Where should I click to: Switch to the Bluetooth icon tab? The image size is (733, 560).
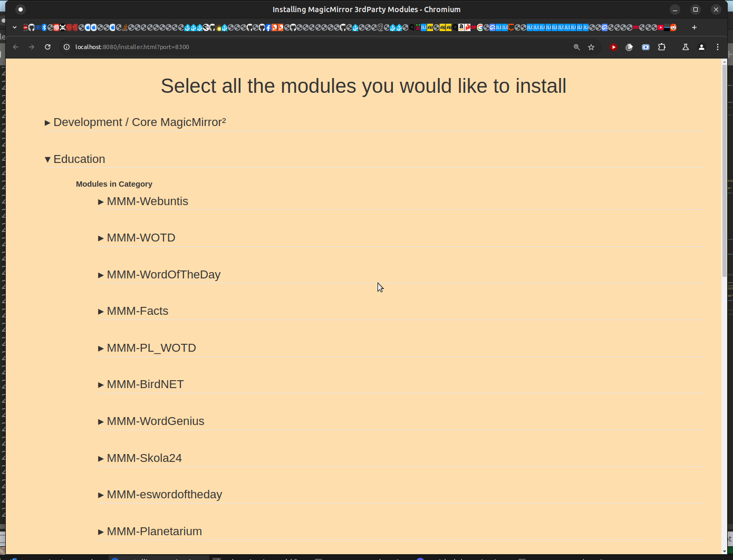coord(44,27)
